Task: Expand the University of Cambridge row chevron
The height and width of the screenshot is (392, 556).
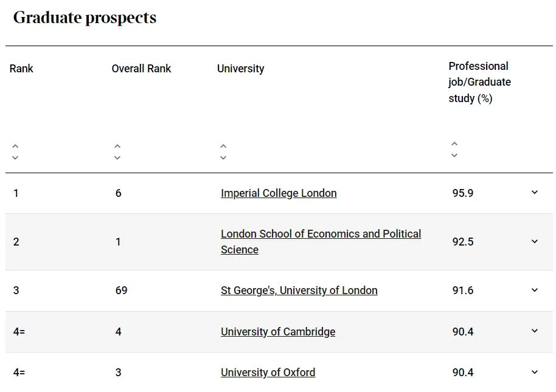Action: [535, 331]
